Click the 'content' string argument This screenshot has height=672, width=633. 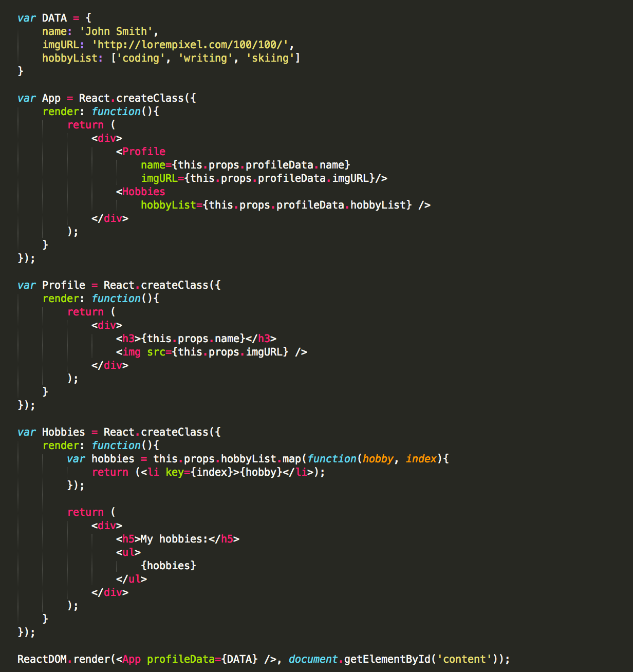(x=464, y=659)
